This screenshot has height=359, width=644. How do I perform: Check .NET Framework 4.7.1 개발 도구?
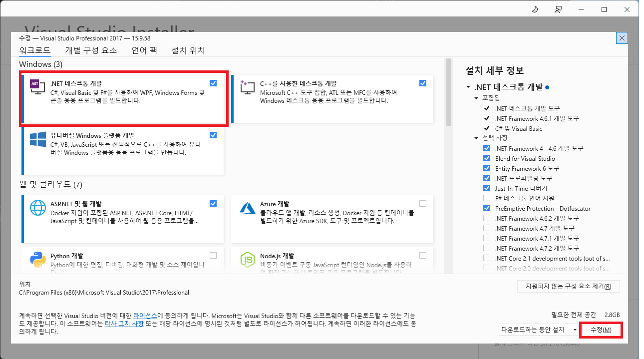tap(487, 238)
